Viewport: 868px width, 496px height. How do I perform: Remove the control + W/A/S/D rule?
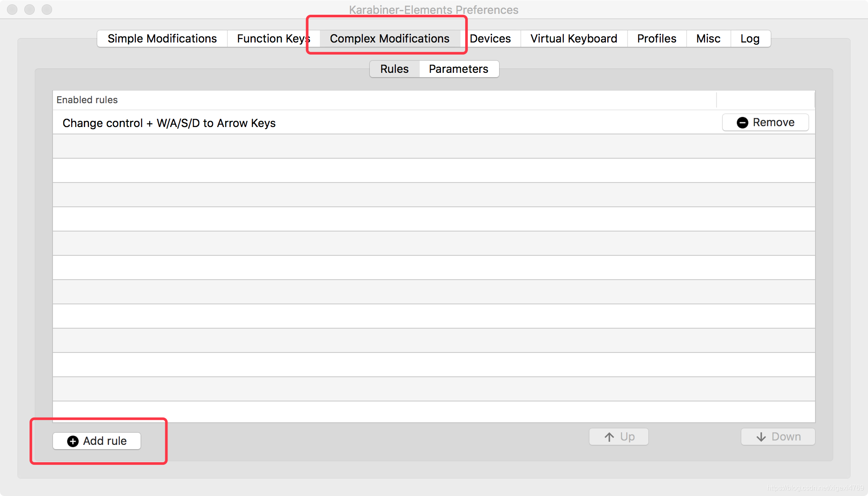click(766, 122)
